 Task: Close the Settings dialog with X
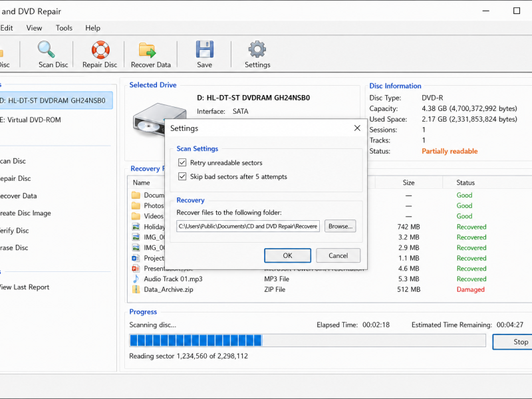pyautogui.click(x=357, y=128)
